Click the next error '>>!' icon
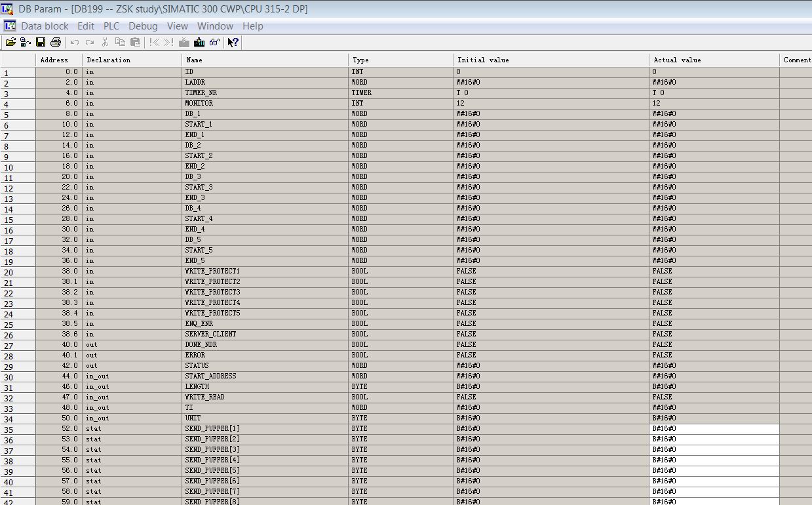This screenshot has height=505, width=812. point(168,42)
